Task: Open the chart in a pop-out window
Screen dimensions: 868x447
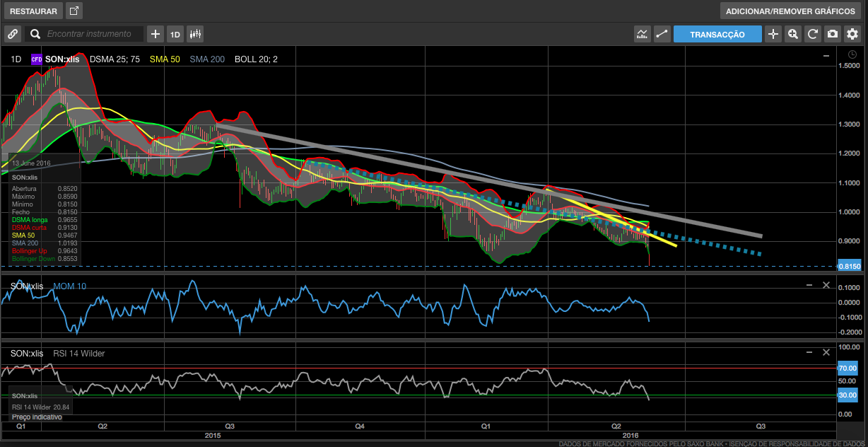Action: (74, 11)
